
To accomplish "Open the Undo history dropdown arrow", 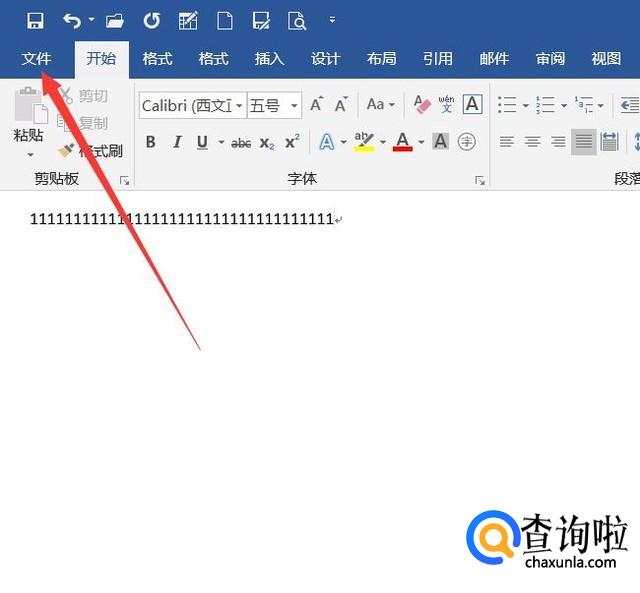I will [91, 19].
